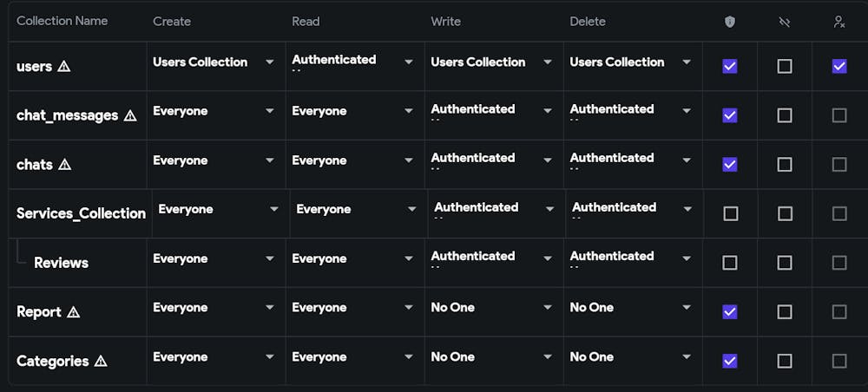Click the crossed-out link icon column header
The height and width of the screenshot is (392, 868).
pos(784,22)
